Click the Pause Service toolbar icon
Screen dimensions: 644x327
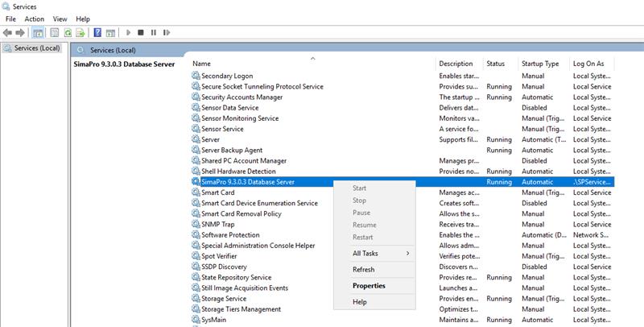153,32
